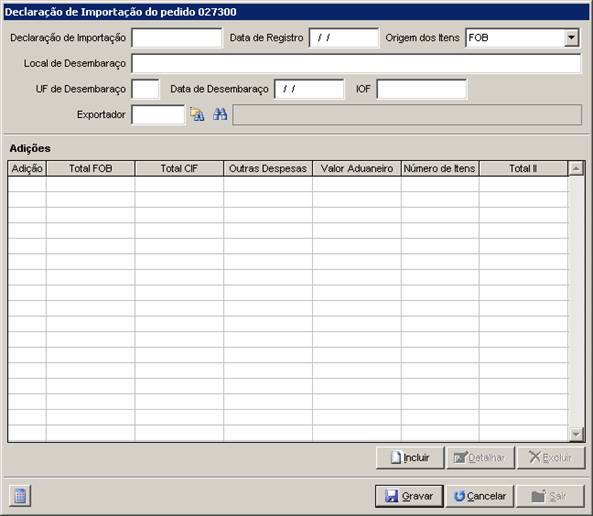Screen dimensions: 593x516
Task: Click the IOF input field
Action: [422, 89]
